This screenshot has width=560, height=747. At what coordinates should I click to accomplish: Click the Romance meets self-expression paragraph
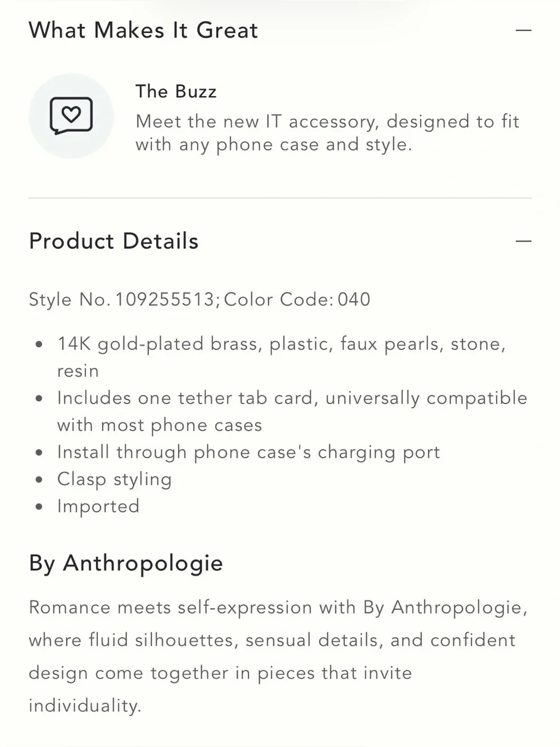[278, 656]
